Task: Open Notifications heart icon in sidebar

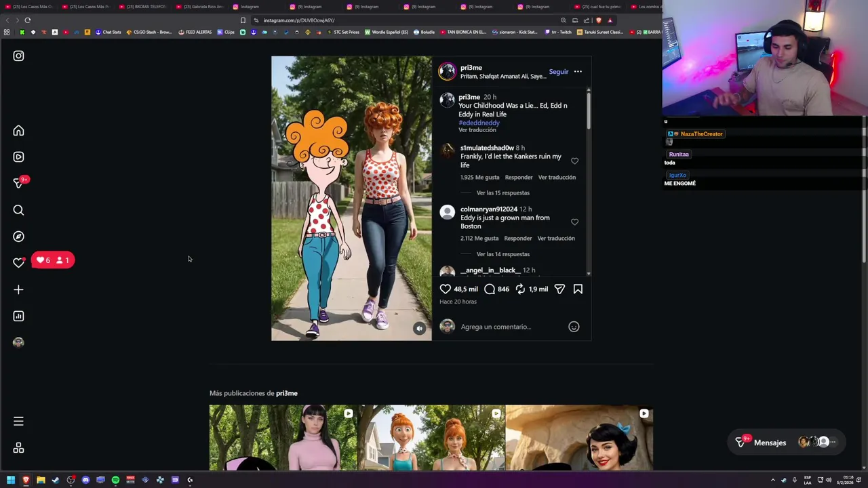Action: pyautogui.click(x=18, y=263)
